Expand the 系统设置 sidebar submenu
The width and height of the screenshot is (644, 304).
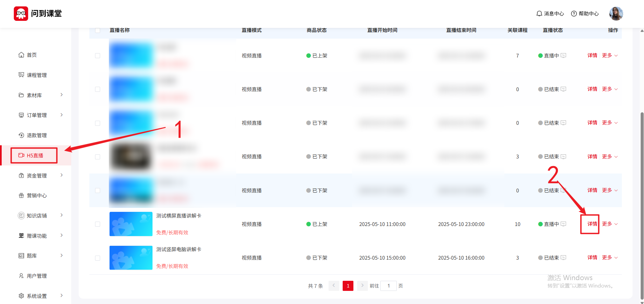(x=61, y=296)
